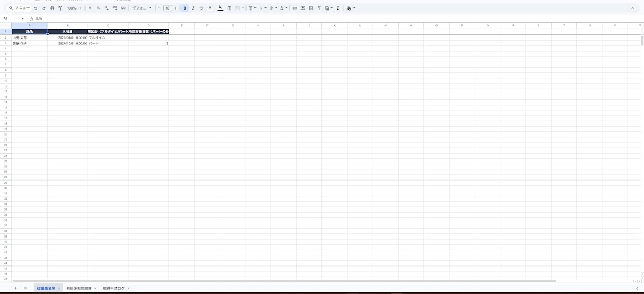The width and height of the screenshot is (644, 294).
Task: Select column D header
Action: pos(149,25)
